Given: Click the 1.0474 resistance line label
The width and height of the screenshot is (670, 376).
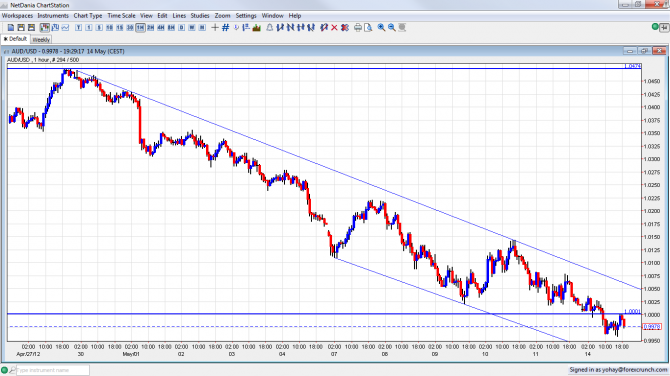Looking at the screenshot, I should click(x=632, y=66).
